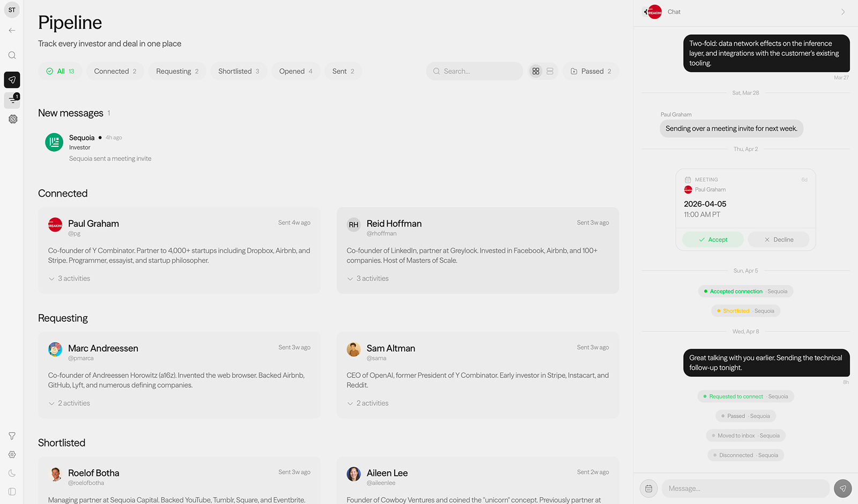Viewport: 858px width, 504px height.
Task: Open the calendar scheduler beside message box
Action: tap(649, 488)
